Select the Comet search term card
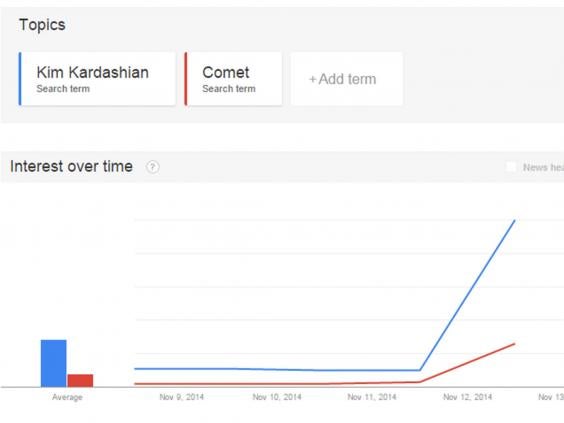This screenshot has width=564, height=423. point(233,79)
